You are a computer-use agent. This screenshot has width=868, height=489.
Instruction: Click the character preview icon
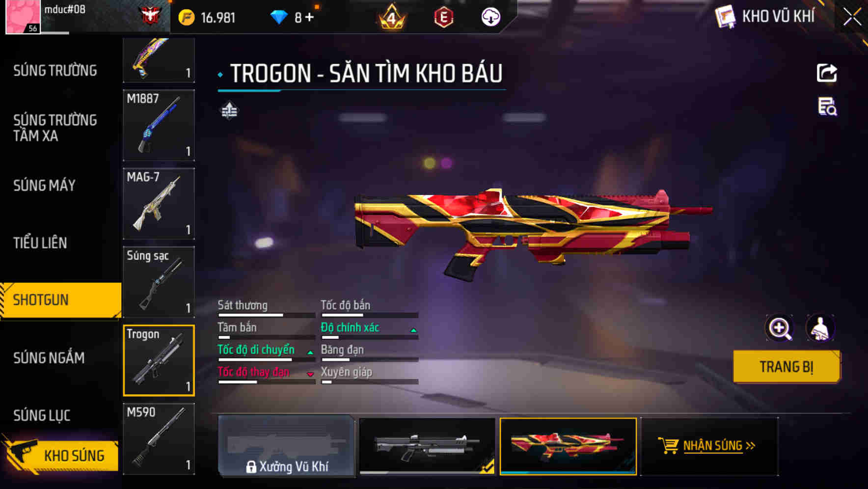[820, 328]
